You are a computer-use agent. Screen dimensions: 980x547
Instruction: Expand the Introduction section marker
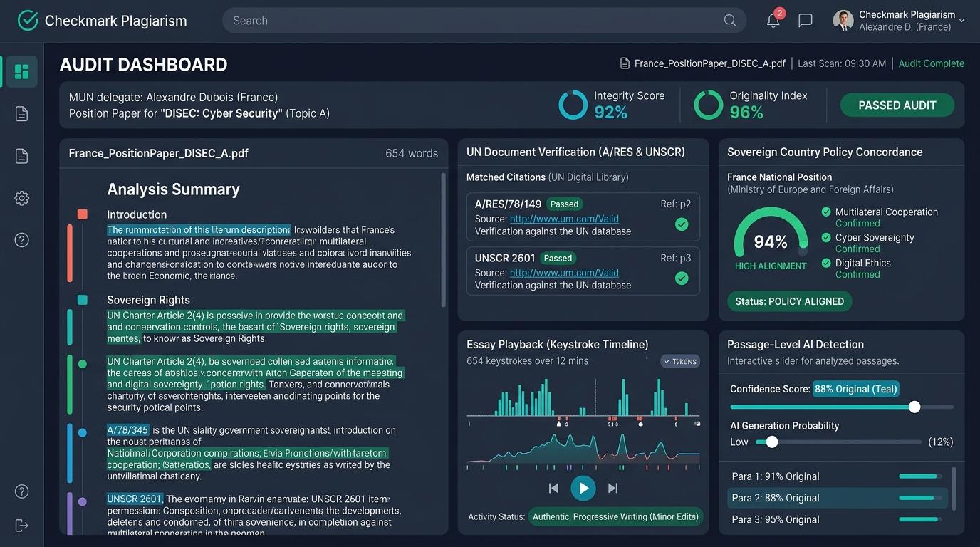(x=82, y=214)
